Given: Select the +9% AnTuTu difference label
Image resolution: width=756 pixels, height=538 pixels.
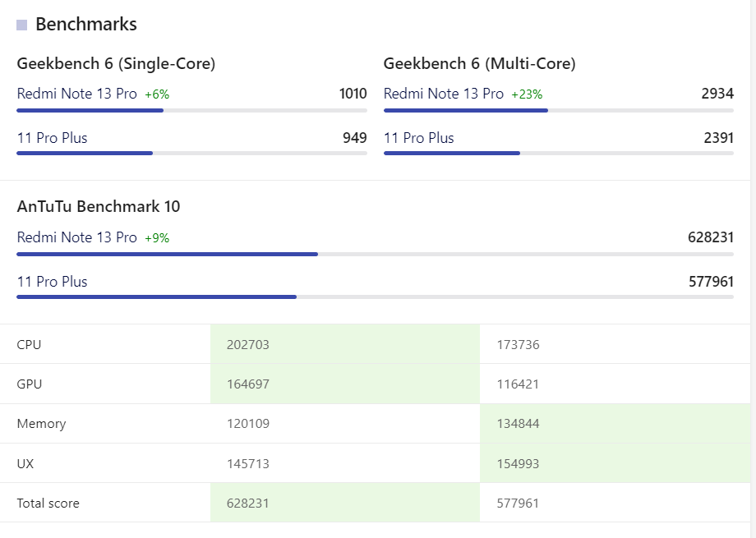Looking at the screenshot, I should (x=157, y=238).
